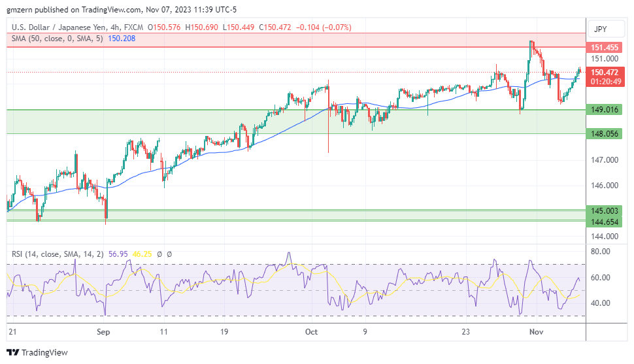Click the RSI 80.00 axis tick
The image size is (634, 364).
(601, 252)
